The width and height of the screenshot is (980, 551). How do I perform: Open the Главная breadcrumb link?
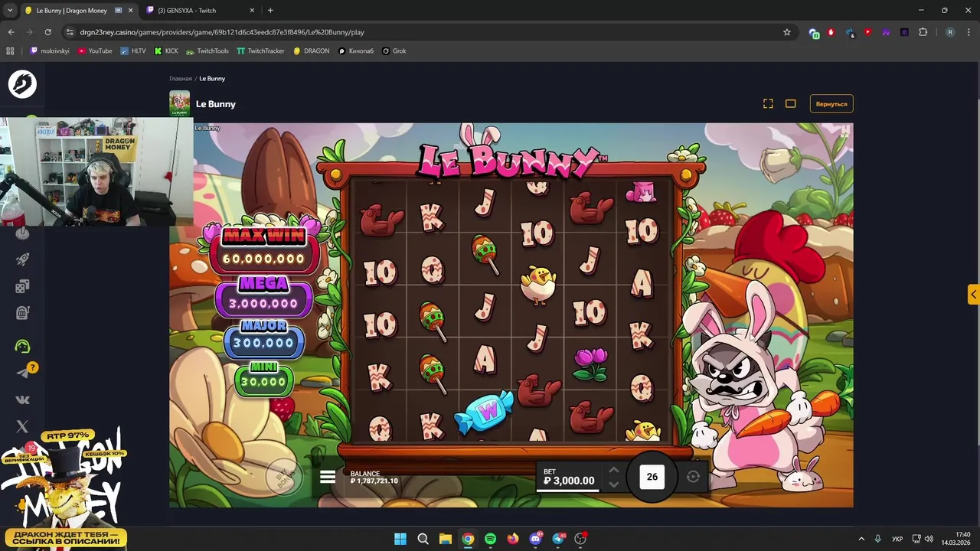(x=181, y=78)
